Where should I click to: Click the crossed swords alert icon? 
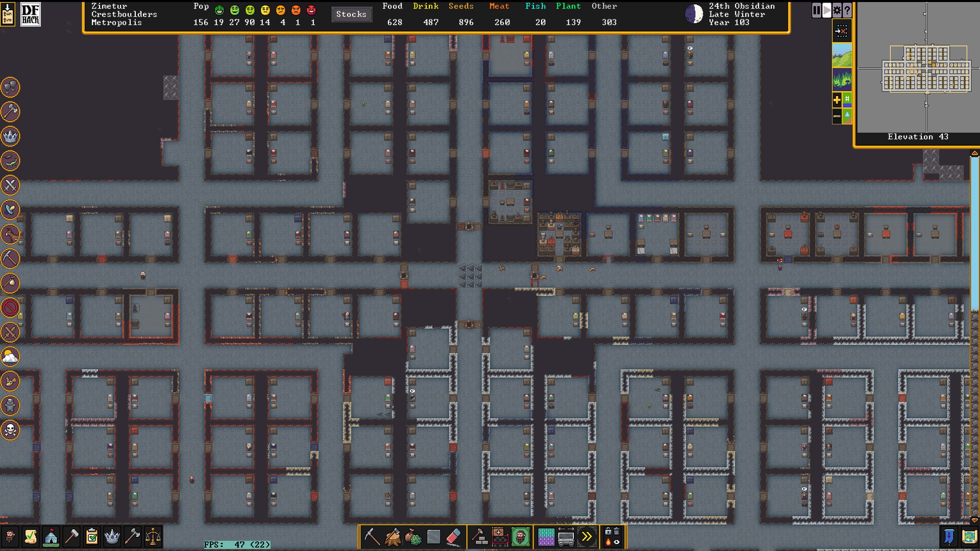coord(10,185)
